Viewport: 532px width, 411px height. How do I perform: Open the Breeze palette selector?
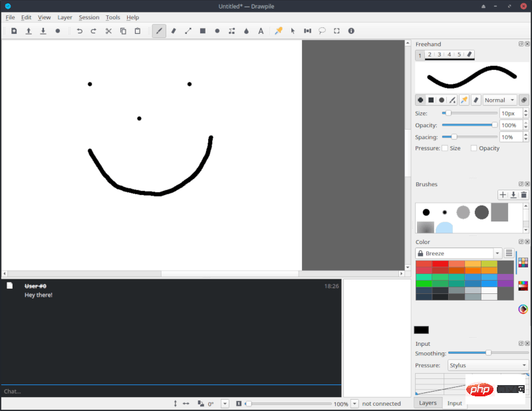(459, 253)
